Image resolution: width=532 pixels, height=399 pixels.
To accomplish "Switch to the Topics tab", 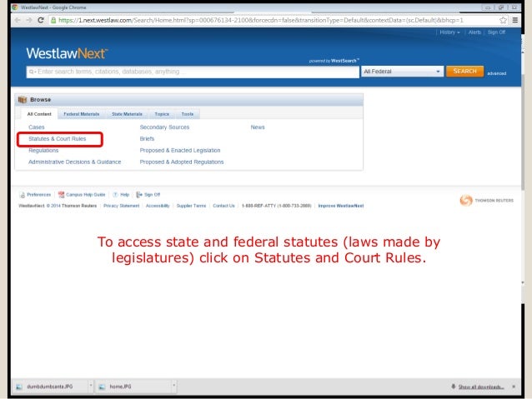I will coord(162,114).
